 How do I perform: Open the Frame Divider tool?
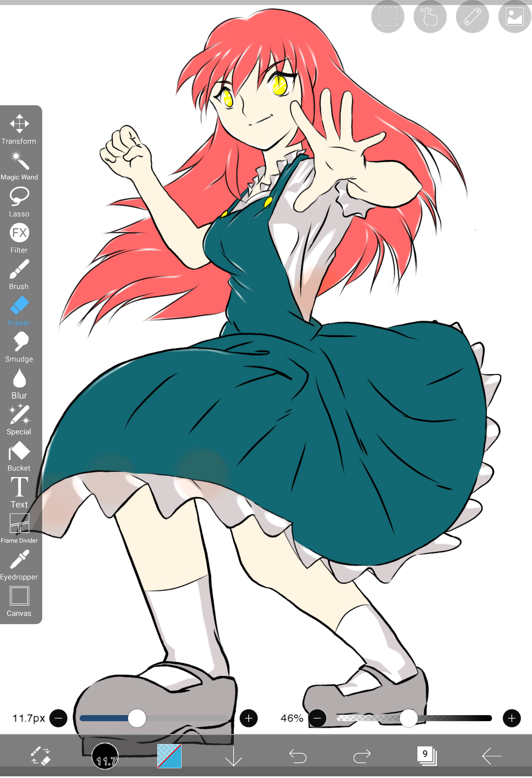coord(19,529)
